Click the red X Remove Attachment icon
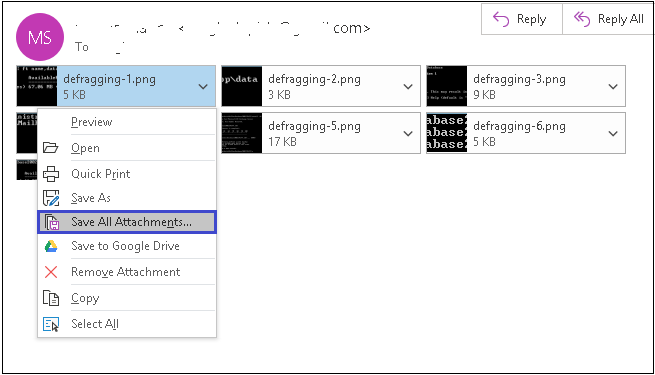Image resolution: width=655 pixels, height=375 pixels. pos(51,272)
